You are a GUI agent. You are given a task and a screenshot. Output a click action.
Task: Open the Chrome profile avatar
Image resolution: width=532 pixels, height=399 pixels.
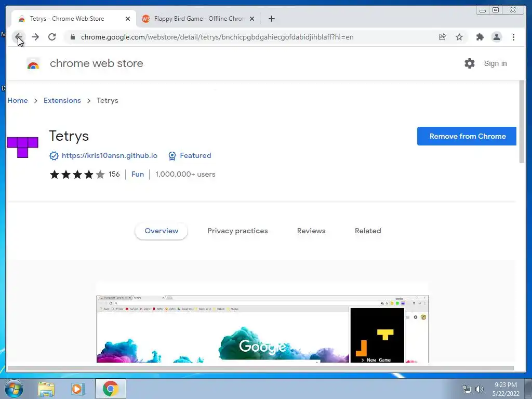(x=496, y=37)
